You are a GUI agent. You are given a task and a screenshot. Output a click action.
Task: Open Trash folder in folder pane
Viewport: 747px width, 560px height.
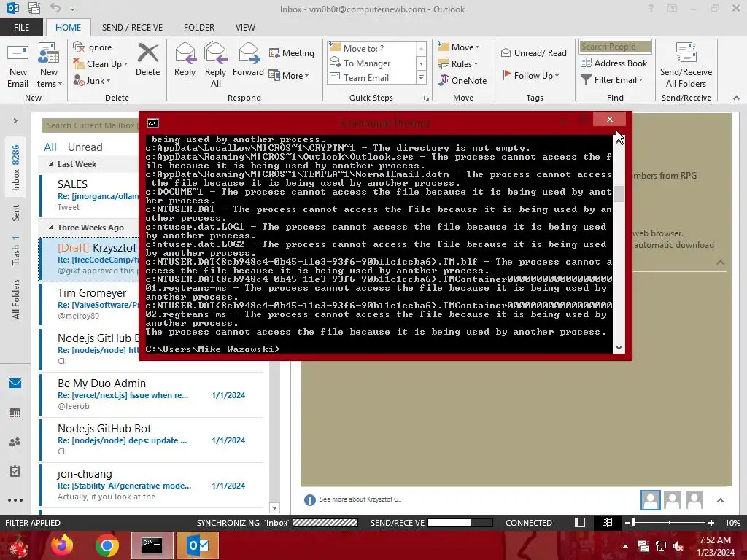click(x=16, y=250)
